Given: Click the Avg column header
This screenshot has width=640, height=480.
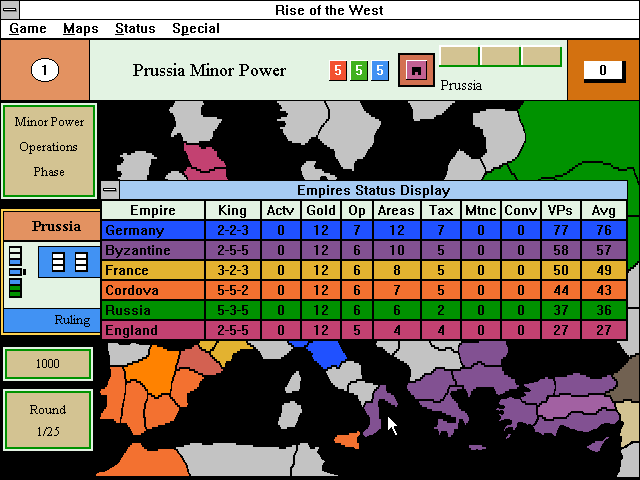Looking at the screenshot, I should click(604, 210).
